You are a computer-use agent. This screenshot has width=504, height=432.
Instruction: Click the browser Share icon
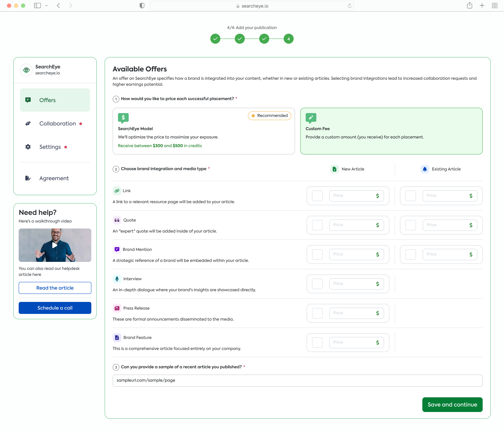pyautogui.click(x=469, y=6)
